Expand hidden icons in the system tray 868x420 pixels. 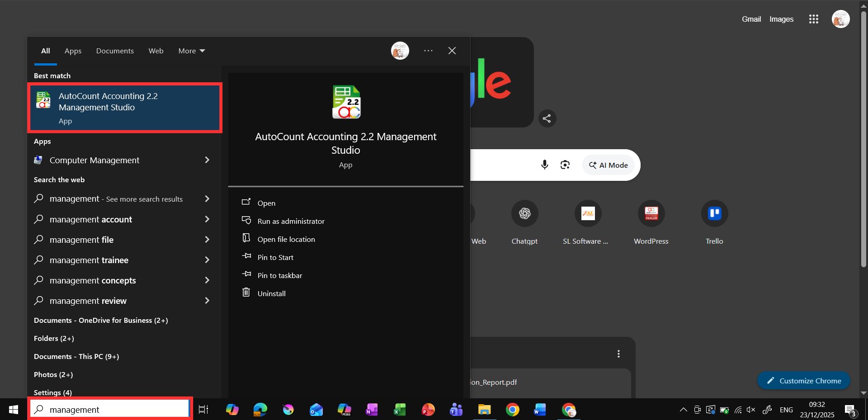pyautogui.click(x=683, y=410)
